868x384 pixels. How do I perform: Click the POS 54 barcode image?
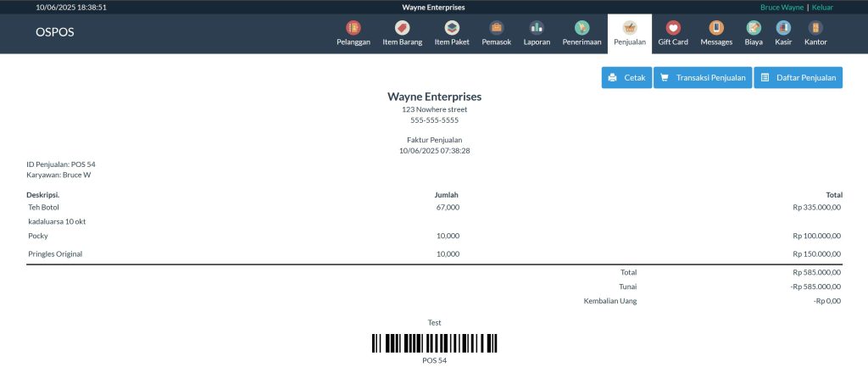point(434,343)
